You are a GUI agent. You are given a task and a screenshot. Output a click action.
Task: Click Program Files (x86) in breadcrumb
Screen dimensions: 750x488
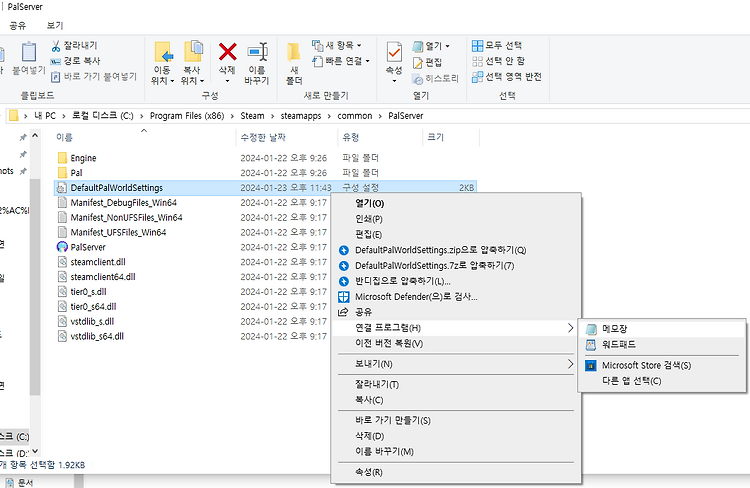coord(187,116)
